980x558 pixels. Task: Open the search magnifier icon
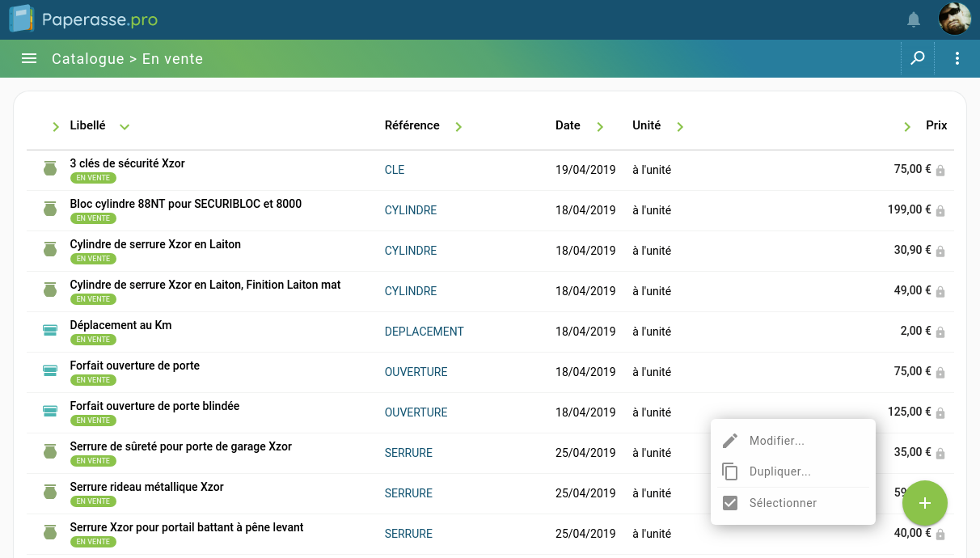(918, 58)
